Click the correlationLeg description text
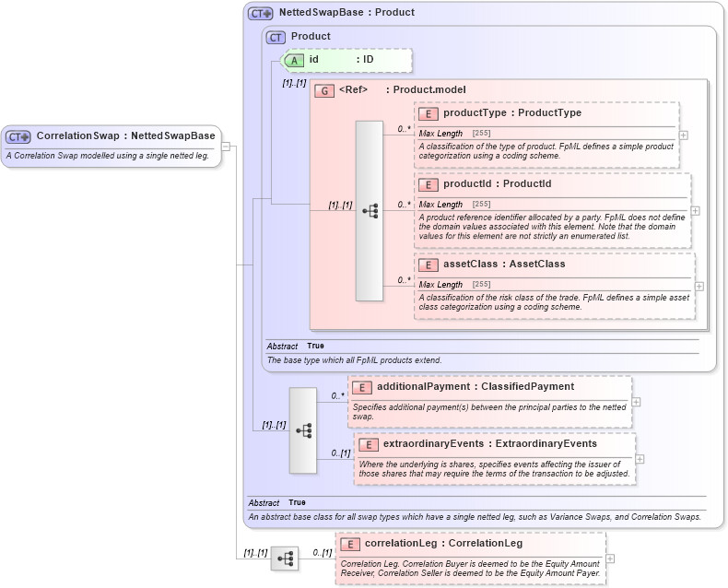The height and width of the screenshot is (588, 728). tap(470, 569)
